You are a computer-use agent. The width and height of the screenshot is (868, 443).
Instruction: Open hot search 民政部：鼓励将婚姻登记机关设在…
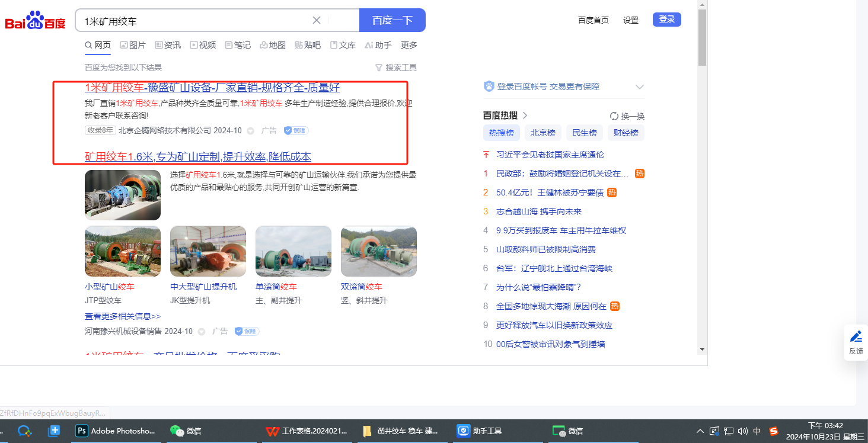(562, 174)
